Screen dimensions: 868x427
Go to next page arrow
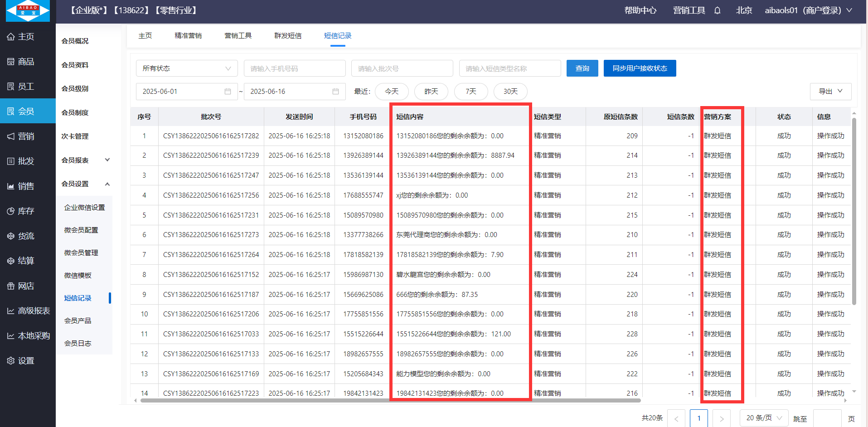(x=722, y=418)
